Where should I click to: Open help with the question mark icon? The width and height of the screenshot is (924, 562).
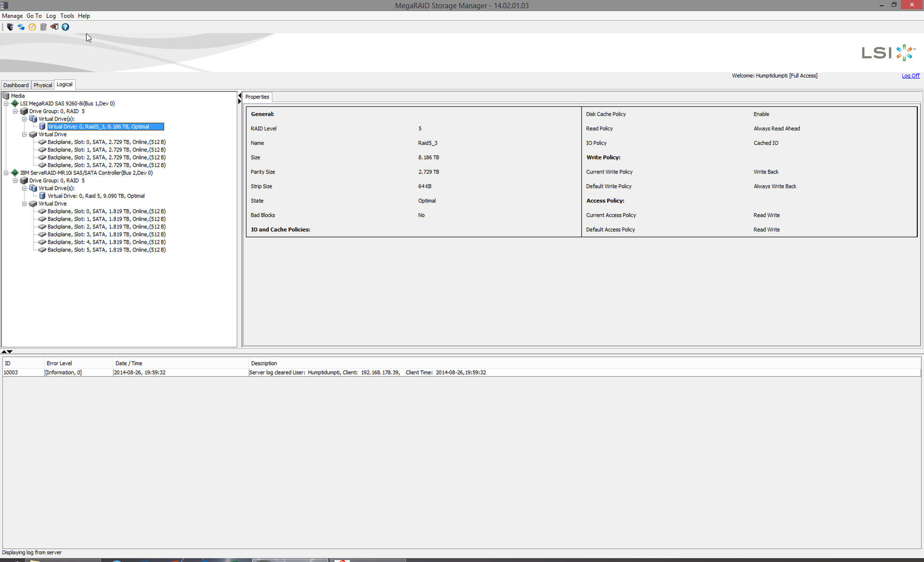[65, 27]
